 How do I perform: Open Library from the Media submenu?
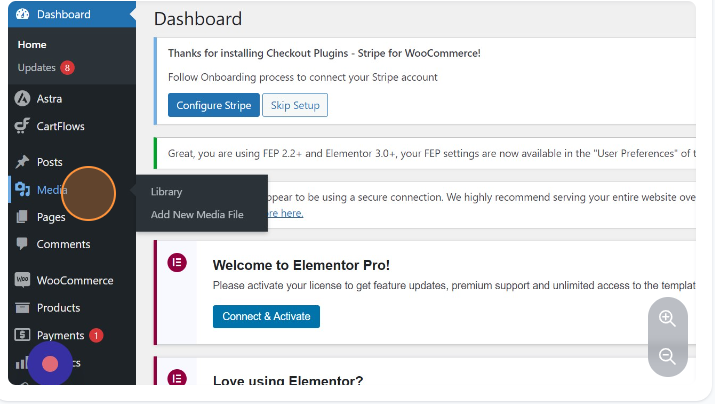tap(166, 191)
